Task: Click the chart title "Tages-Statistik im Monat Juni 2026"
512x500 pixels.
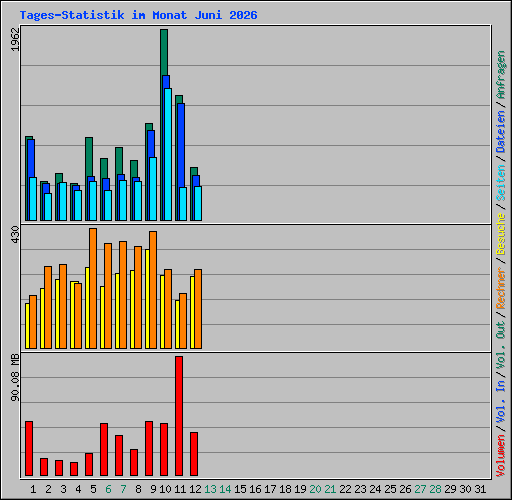Action: 138,15
